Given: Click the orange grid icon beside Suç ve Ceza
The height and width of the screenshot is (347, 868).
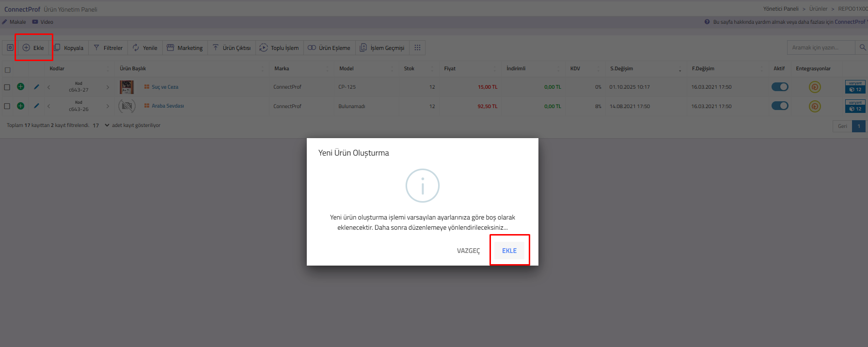Looking at the screenshot, I should (146, 87).
